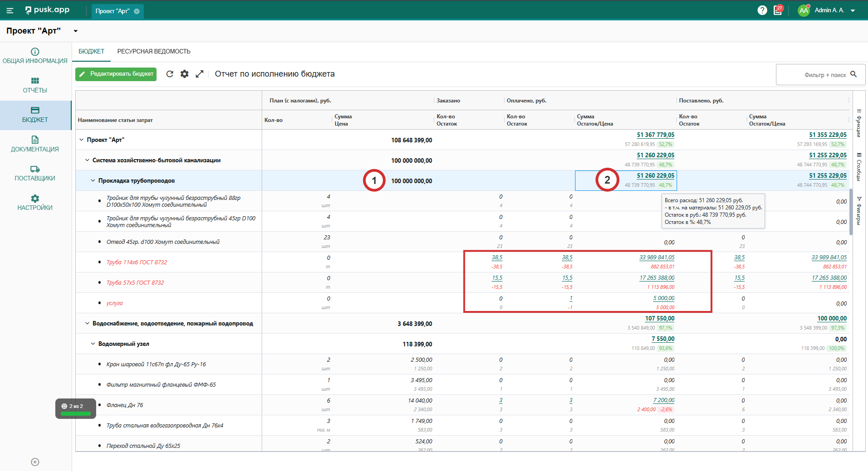The width and height of the screenshot is (868, 471).
Task: Open the Поставщики section
Action: click(35, 173)
